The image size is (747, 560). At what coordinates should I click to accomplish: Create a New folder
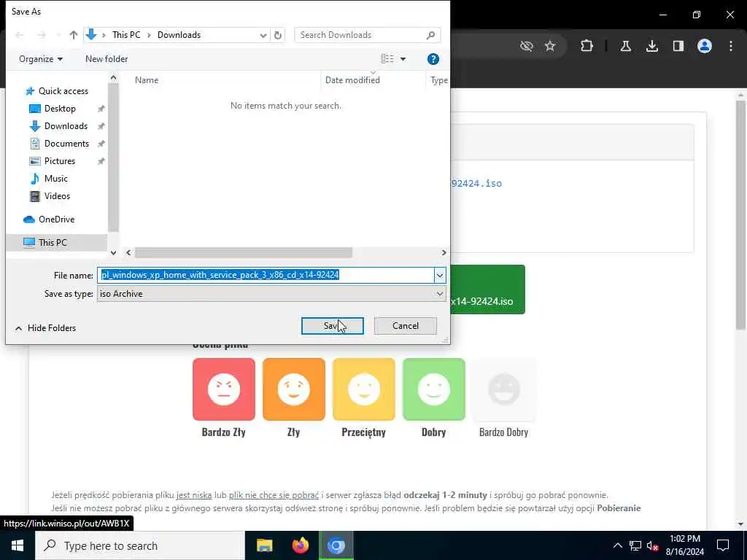point(107,59)
